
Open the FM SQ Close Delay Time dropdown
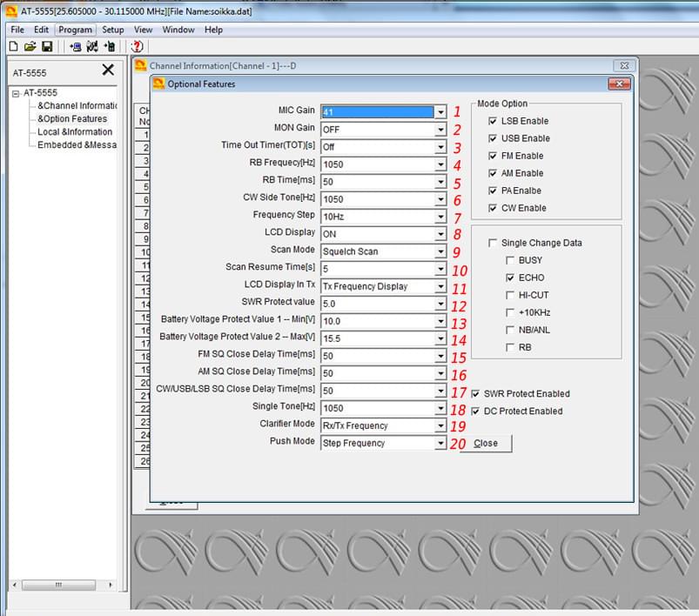440,355
